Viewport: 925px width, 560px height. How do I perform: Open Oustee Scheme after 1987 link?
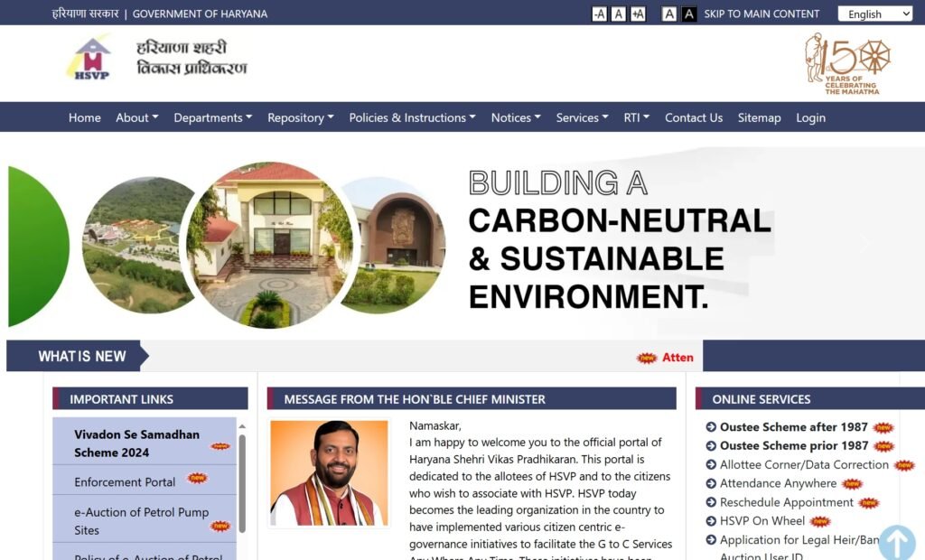pos(793,427)
